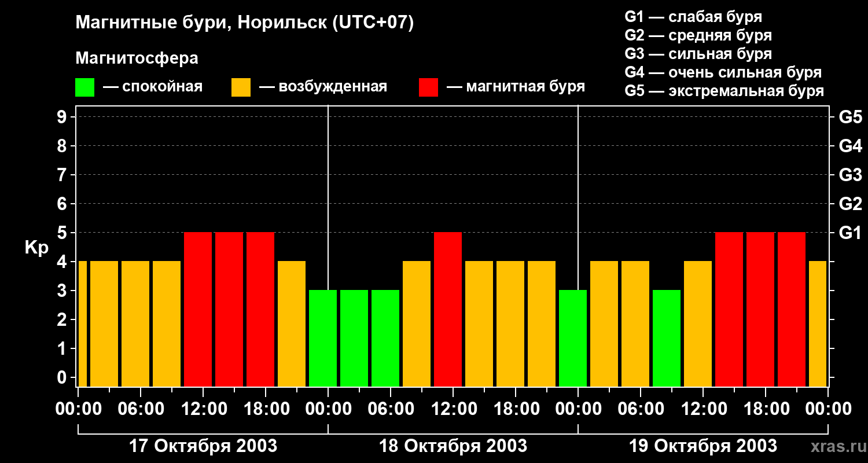Click the orange bar just before the red bar on 18 October
The width and height of the screenshot is (868, 463).
417,324
